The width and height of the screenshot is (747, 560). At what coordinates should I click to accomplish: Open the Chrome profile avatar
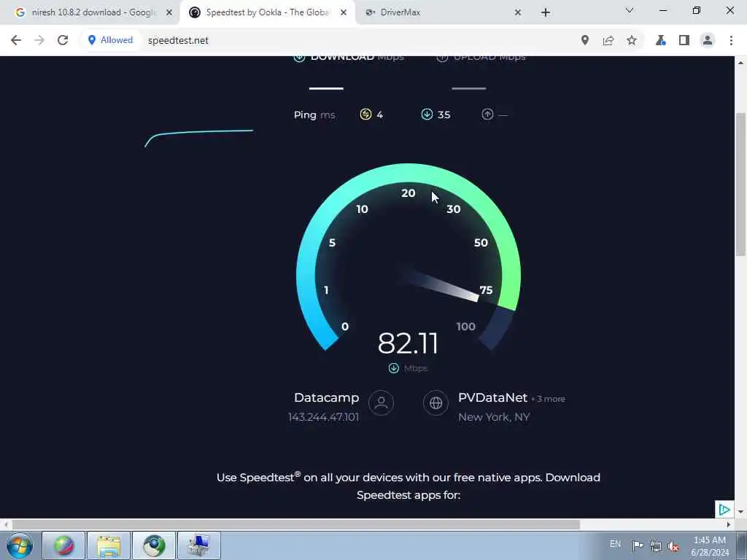(708, 41)
